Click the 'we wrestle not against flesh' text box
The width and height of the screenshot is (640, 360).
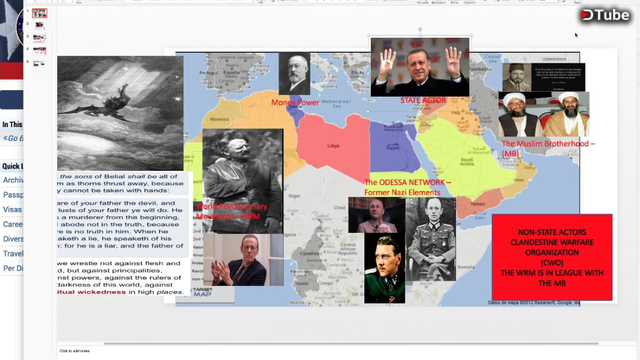coord(123,278)
